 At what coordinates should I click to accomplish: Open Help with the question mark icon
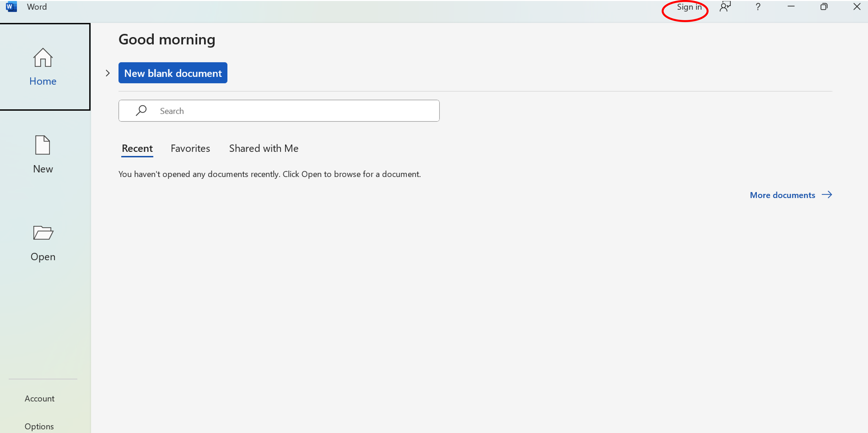pos(758,7)
